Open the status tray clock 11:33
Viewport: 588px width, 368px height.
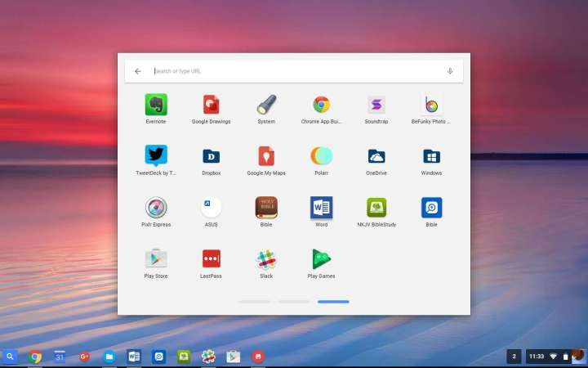tap(537, 357)
